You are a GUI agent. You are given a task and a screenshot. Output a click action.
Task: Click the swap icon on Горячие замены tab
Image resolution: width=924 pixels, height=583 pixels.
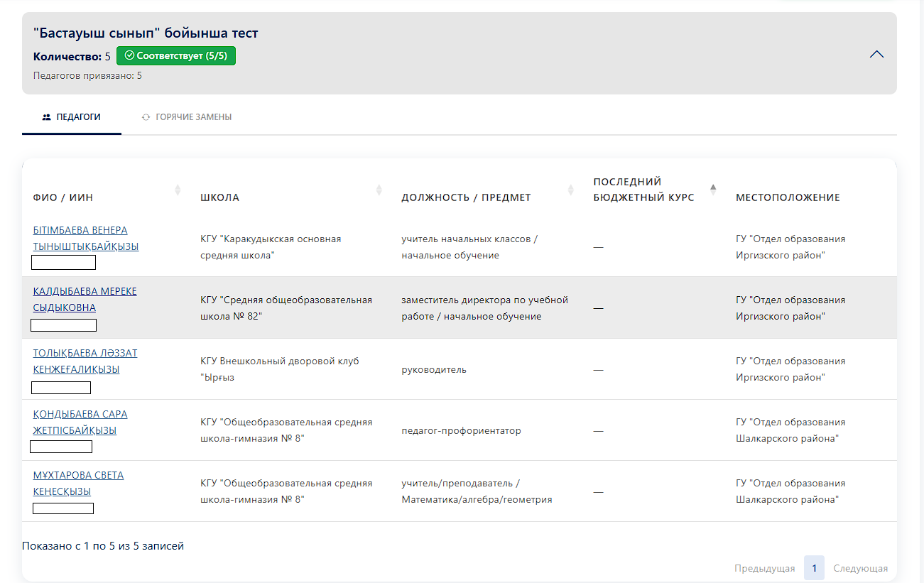point(146,116)
